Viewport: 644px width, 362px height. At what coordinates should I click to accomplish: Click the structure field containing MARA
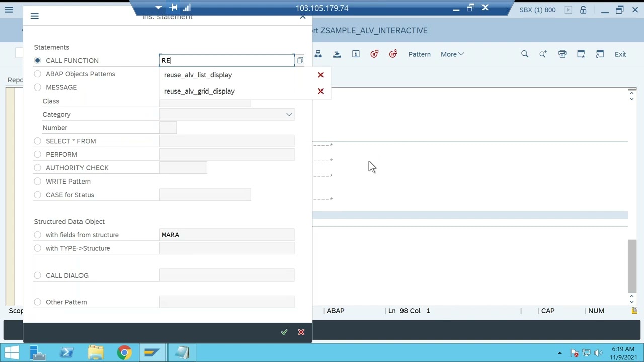[227, 235]
